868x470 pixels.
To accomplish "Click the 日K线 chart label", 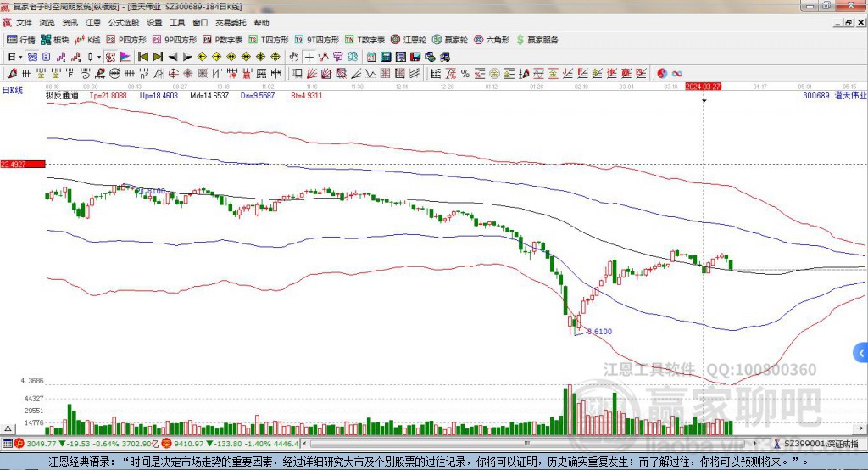I will (12, 90).
